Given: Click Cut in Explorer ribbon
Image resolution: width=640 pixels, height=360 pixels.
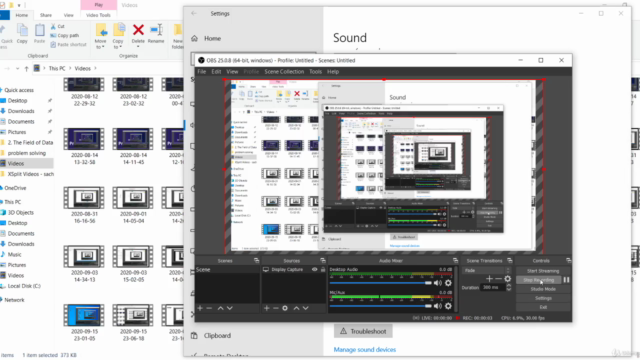Looking at the screenshot, I should [x=58, y=26].
